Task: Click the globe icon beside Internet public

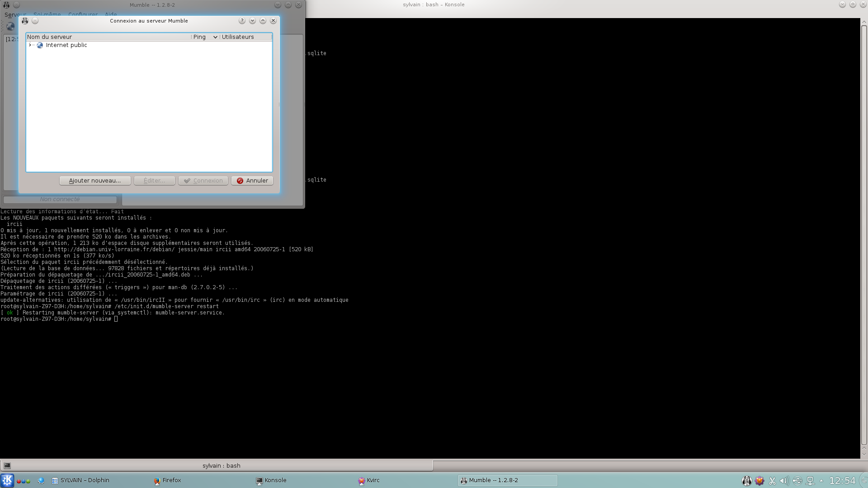Action: [40, 45]
